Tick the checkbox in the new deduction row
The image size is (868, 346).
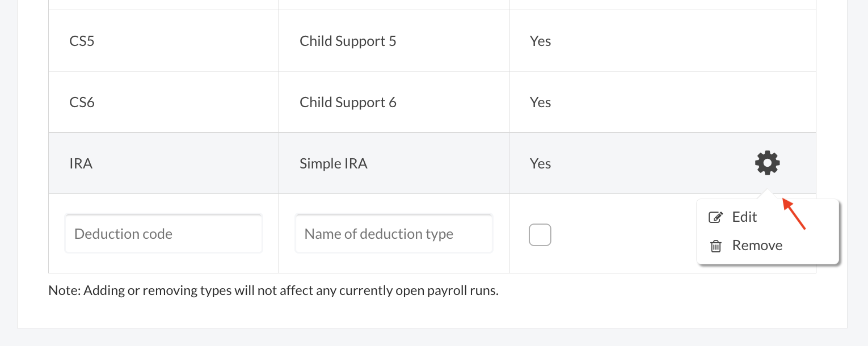coord(540,234)
